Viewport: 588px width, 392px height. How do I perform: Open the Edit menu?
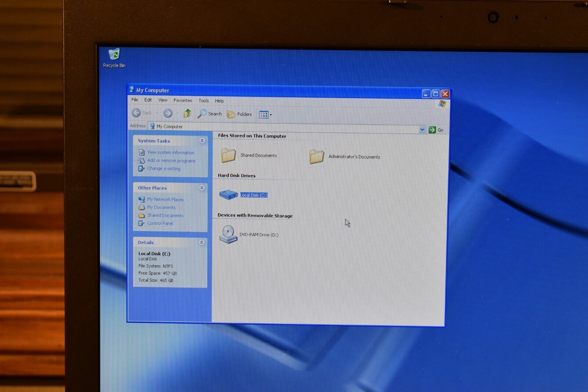click(148, 100)
